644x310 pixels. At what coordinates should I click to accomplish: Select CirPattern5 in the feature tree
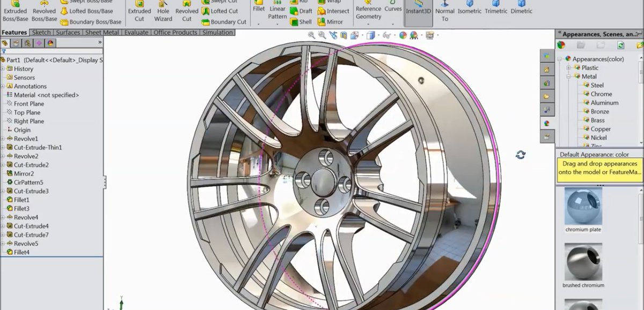pos(25,182)
